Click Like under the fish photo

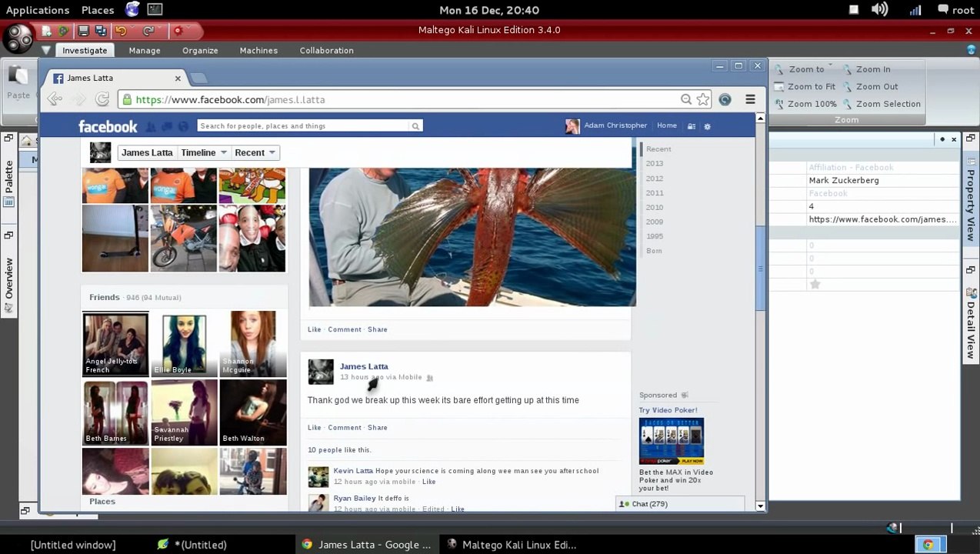(315, 329)
